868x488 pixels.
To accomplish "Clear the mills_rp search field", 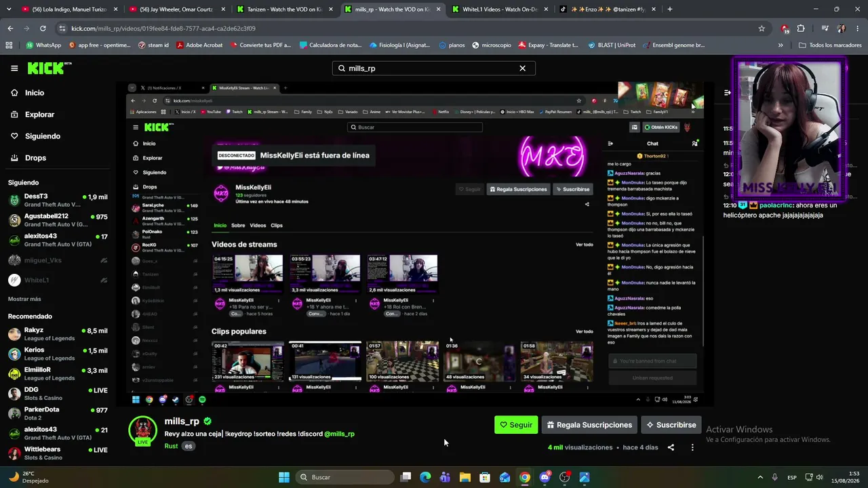I will [x=522, y=68].
